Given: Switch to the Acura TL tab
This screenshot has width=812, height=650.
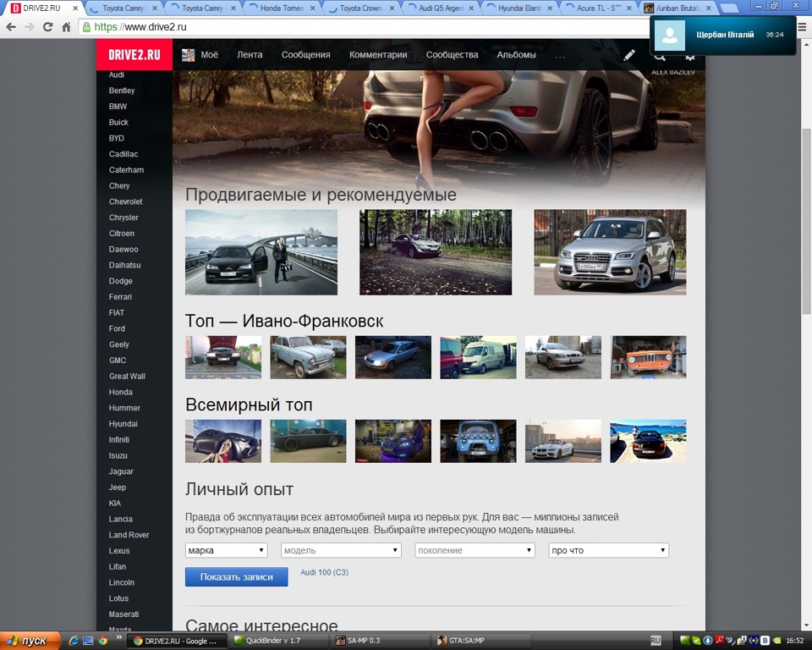Looking at the screenshot, I should click(596, 8).
